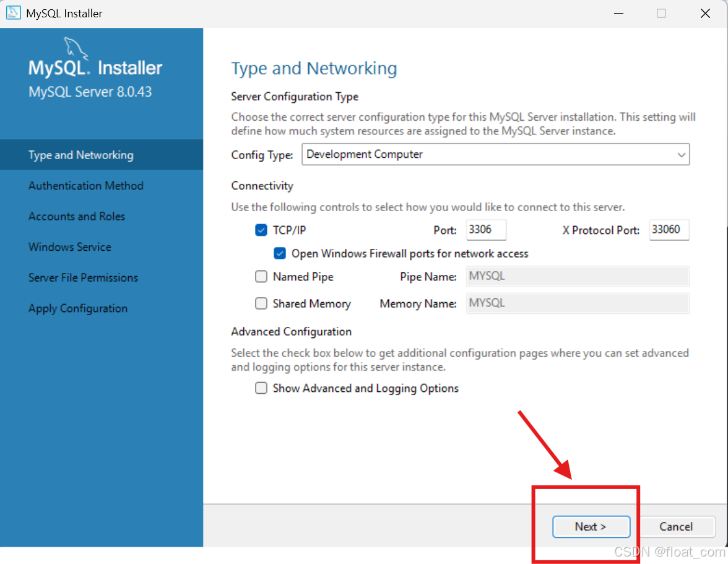728x564 pixels.
Task: Minimize the MySQL Installer window
Action: [x=618, y=14]
